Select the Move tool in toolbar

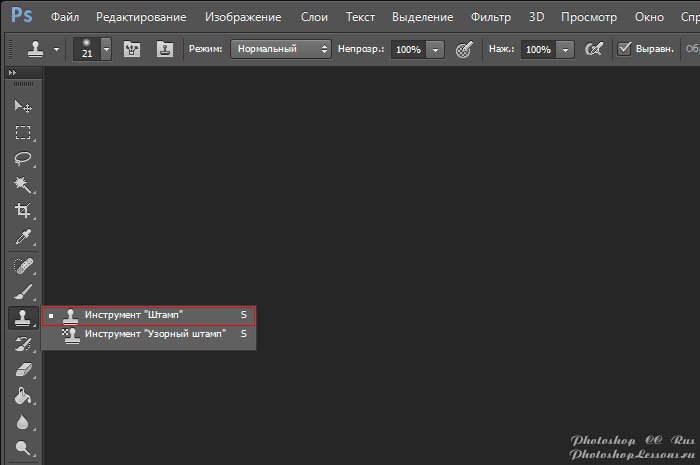[x=22, y=107]
